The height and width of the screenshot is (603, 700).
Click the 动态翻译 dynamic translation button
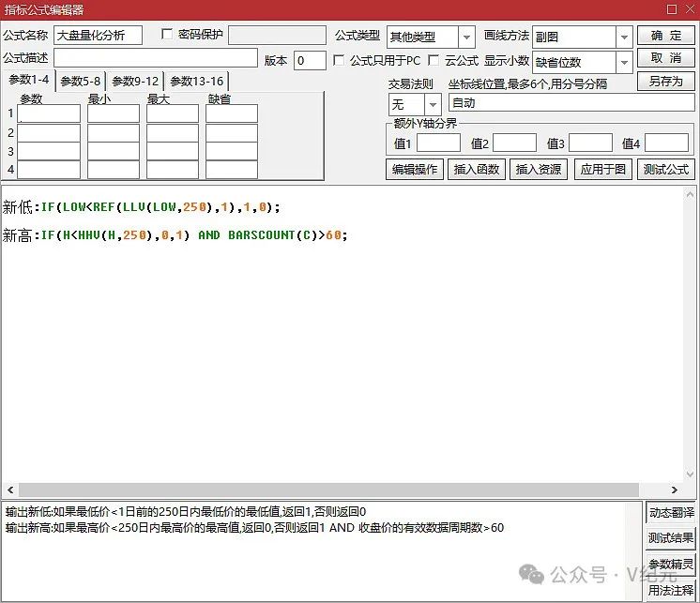tap(671, 512)
